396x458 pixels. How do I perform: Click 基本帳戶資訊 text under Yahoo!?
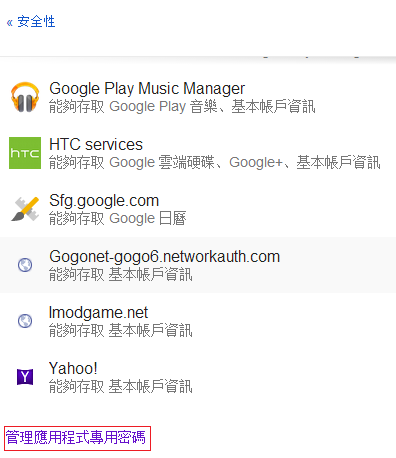151,387
